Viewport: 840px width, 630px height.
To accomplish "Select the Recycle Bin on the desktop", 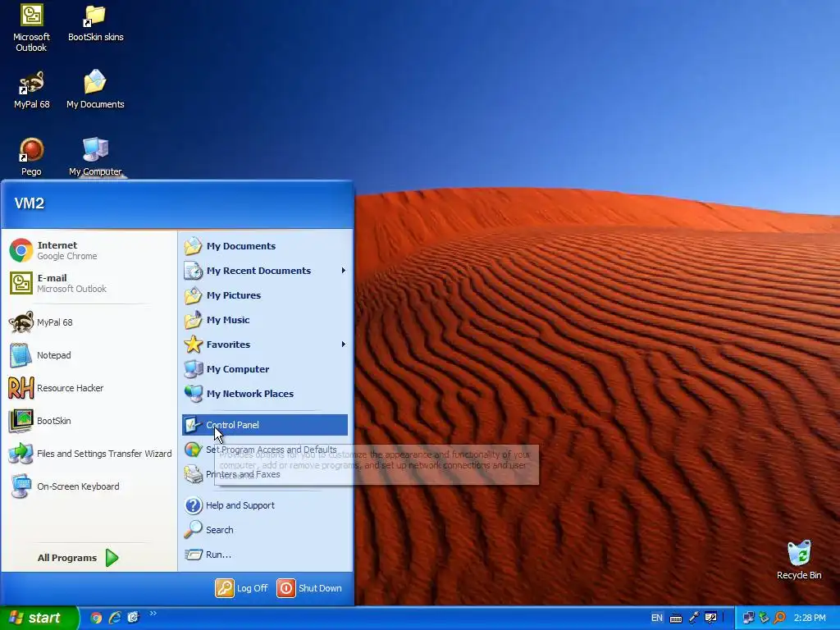I will [799, 560].
